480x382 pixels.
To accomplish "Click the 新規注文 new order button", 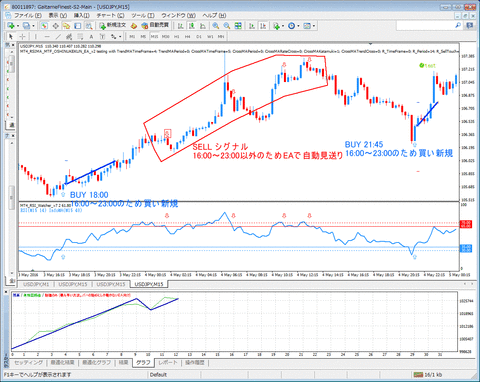I will (113, 25).
